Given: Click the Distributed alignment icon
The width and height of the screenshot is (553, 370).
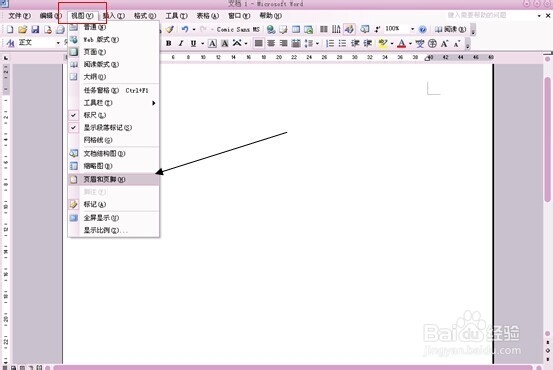Looking at the screenshot, I should (296, 43).
